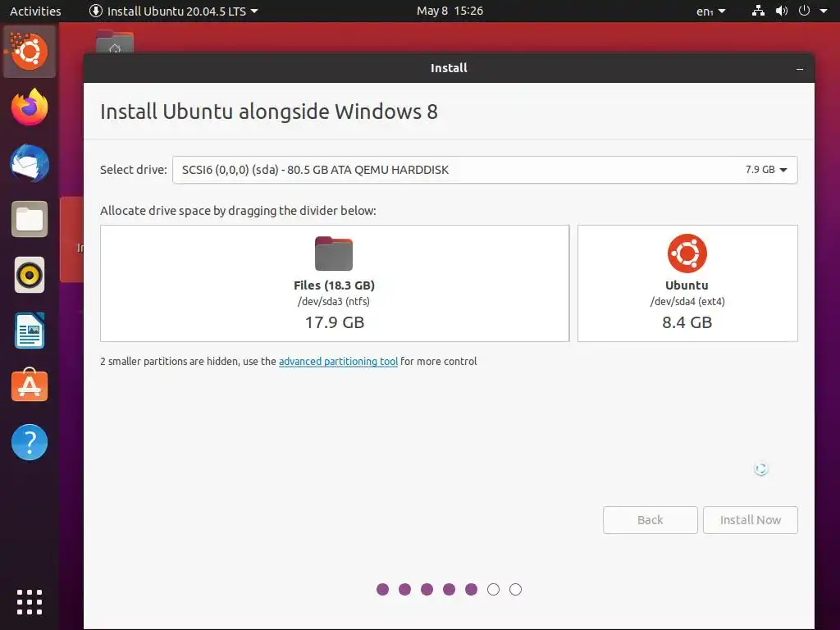Open the Help icon in the dock
The width and height of the screenshot is (840, 630).
[30, 442]
